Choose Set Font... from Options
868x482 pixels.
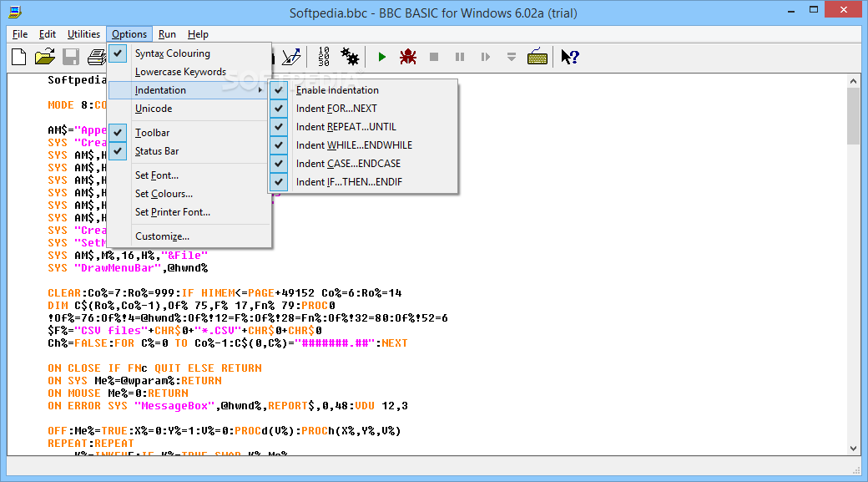[189, 175]
